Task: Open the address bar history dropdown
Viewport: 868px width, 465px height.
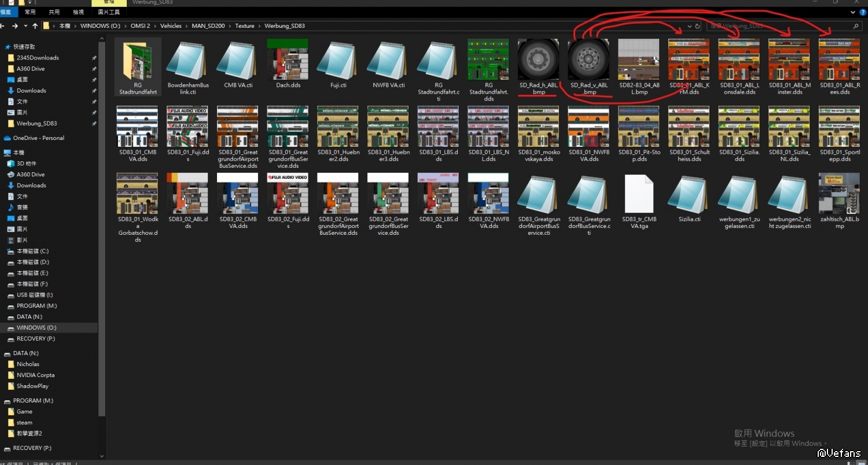Action: tap(689, 26)
